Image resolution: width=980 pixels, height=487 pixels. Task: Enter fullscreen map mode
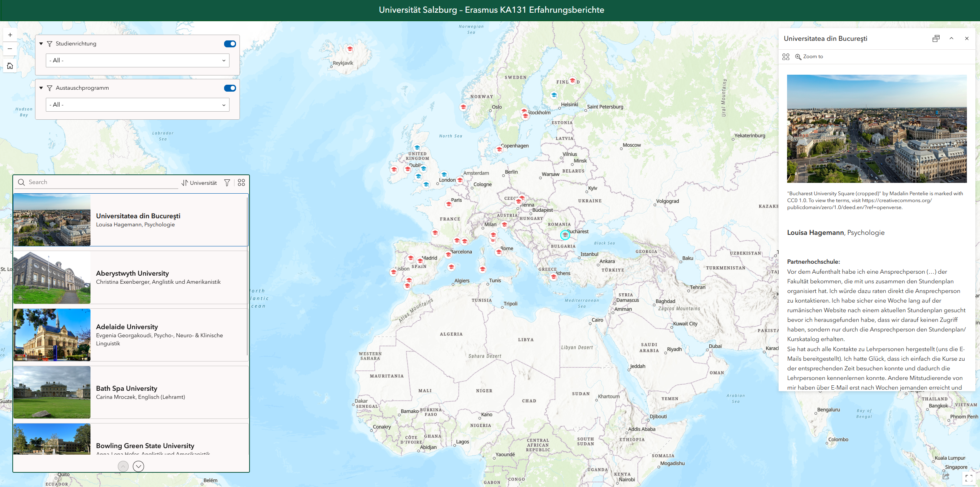969,478
